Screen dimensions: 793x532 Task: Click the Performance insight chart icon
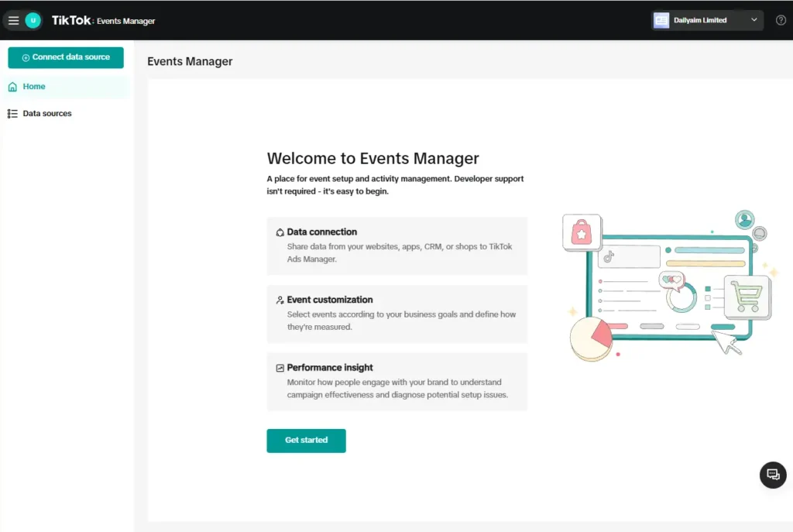(x=280, y=368)
